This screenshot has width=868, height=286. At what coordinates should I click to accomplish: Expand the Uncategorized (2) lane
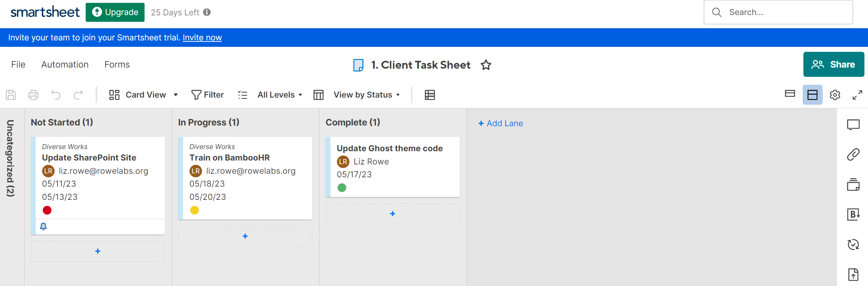pyautogui.click(x=10, y=158)
